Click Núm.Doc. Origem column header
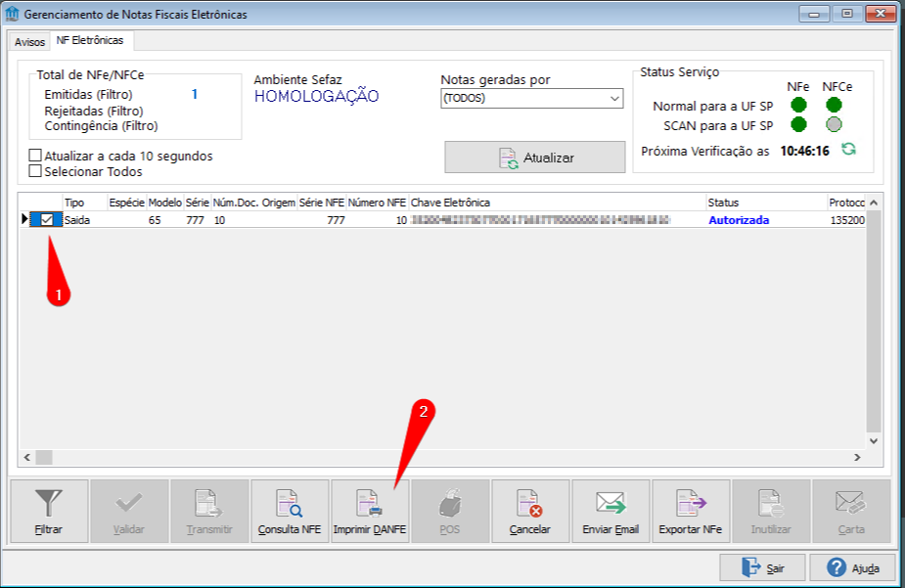This screenshot has width=905, height=588. pos(254,203)
